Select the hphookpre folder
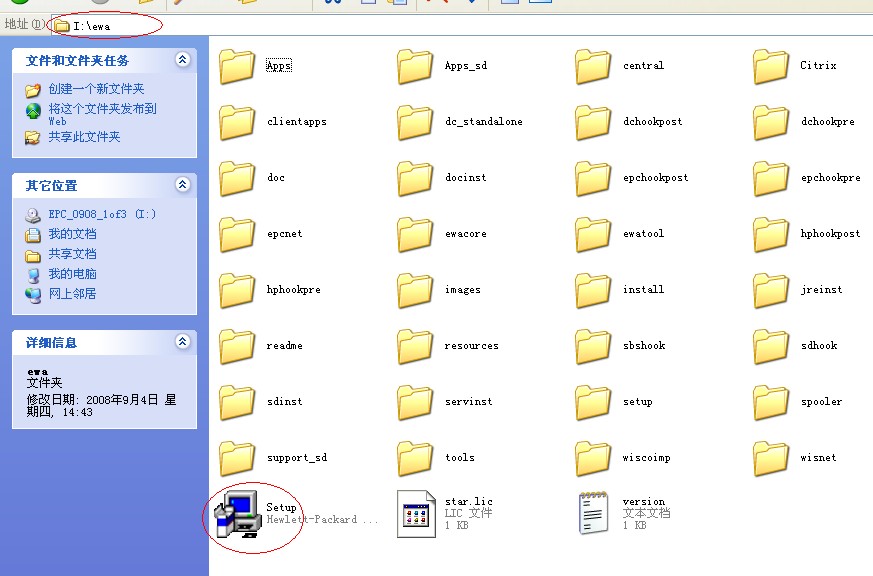Viewport: 873px width, 576px height. click(238, 290)
